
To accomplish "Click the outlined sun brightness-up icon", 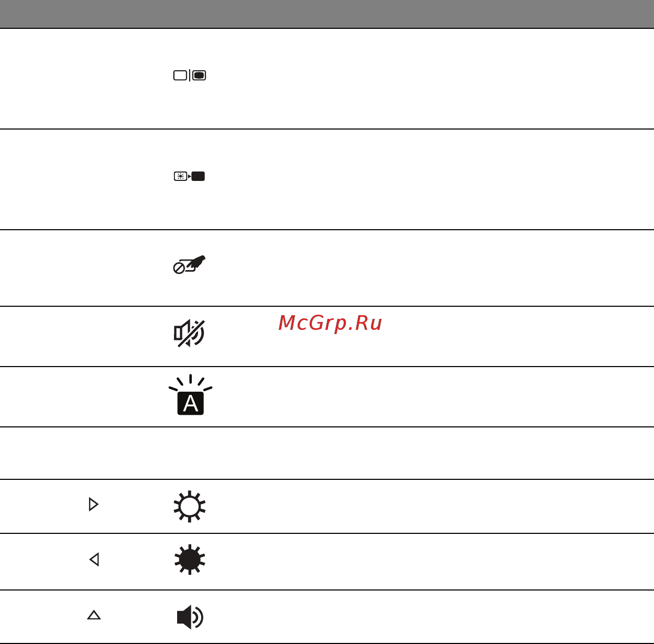I will [x=189, y=507].
